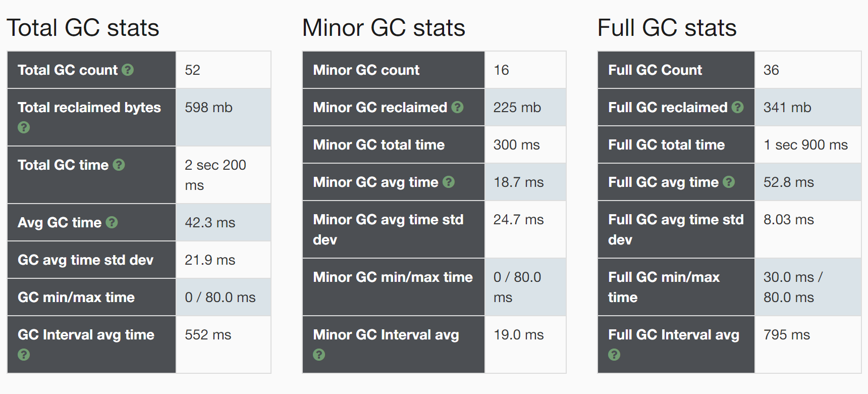This screenshot has height=394, width=868.
Task: Click help icon beside Full GC reclaimed
Action: click(738, 107)
